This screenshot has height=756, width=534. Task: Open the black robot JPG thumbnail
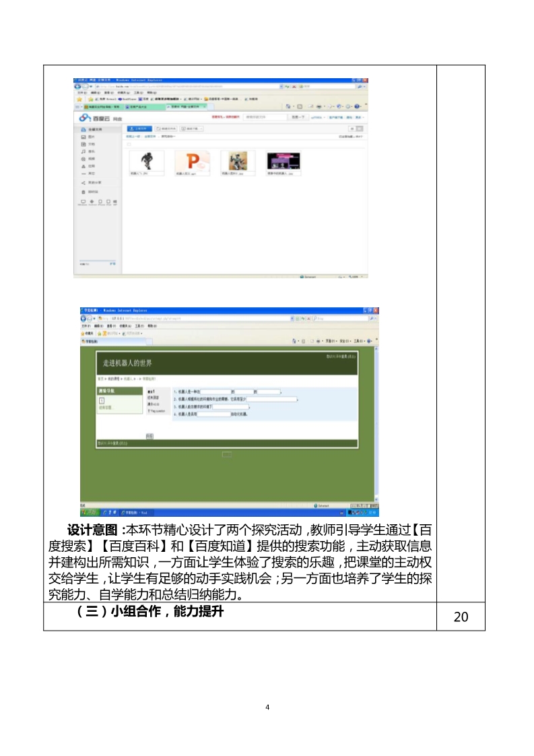147,164
